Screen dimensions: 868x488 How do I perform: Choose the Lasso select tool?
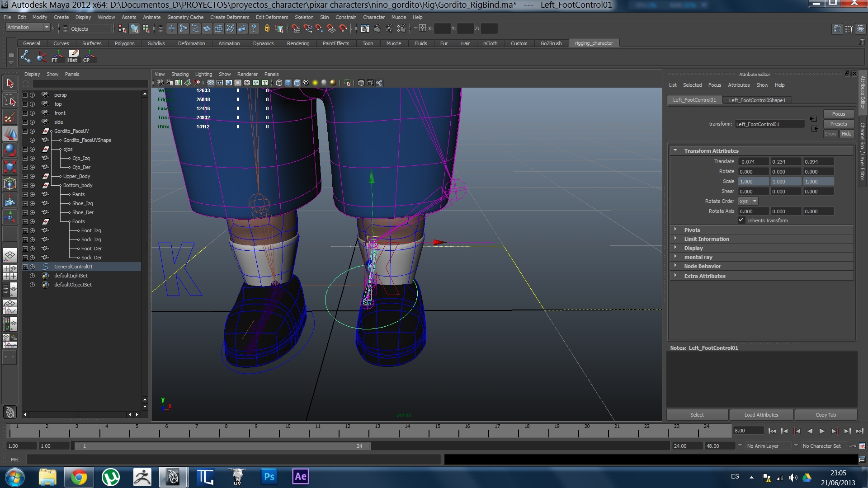pyautogui.click(x=10, y=100)
